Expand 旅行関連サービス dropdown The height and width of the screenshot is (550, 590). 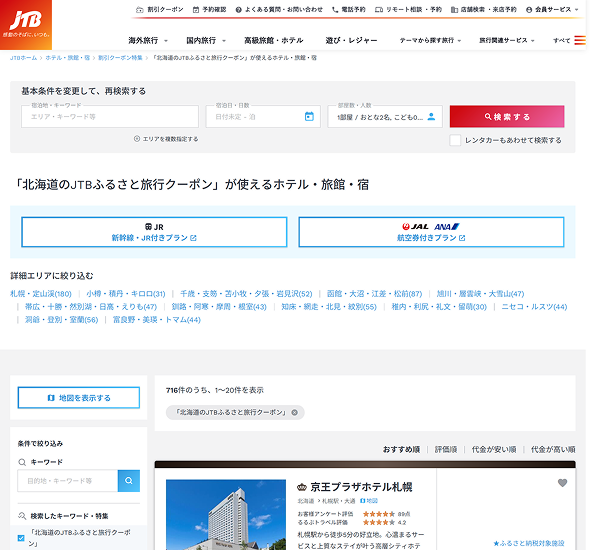coord(506,40)
